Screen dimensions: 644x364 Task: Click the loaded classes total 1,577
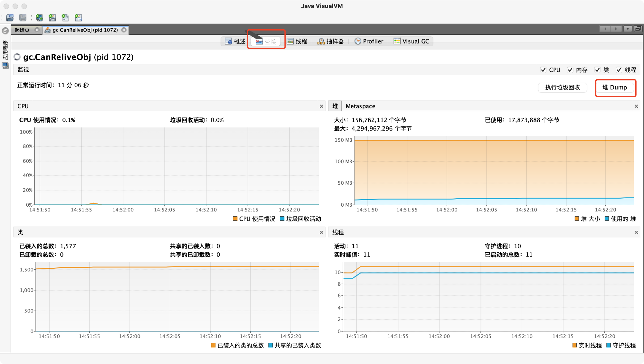68,246
